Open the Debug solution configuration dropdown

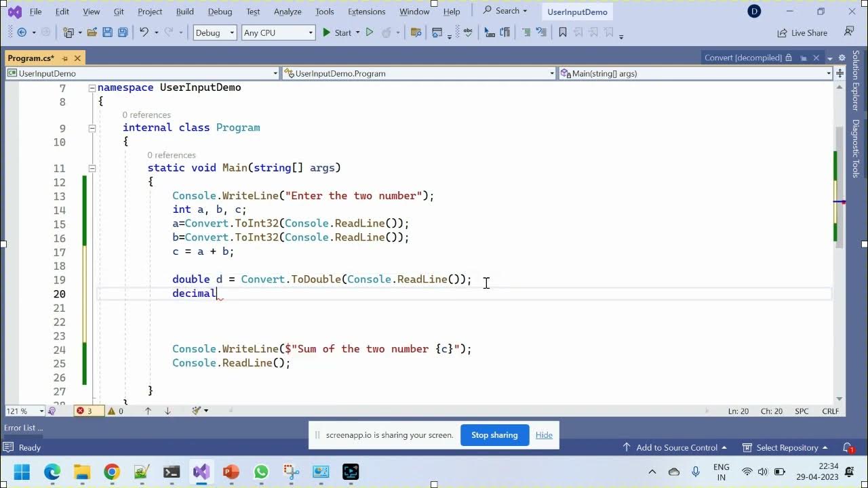tap(214, 33)
